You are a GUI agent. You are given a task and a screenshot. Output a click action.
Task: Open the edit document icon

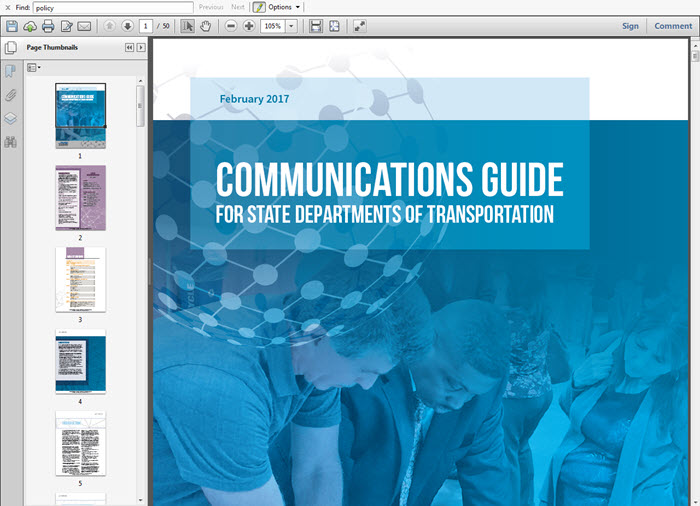[x=67, y=26]
